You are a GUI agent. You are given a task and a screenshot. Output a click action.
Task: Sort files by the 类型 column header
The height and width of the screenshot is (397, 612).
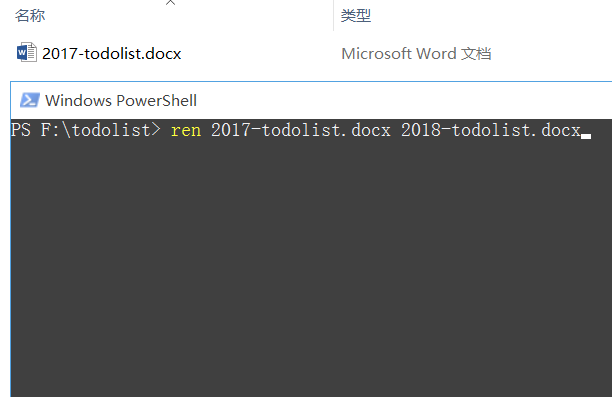tap(356, 16)
